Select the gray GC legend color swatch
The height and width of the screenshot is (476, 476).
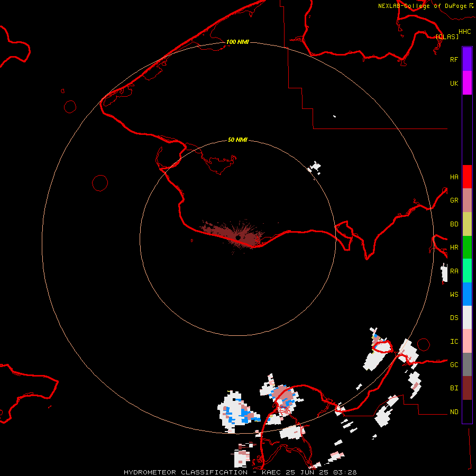[x=467, y=364]
